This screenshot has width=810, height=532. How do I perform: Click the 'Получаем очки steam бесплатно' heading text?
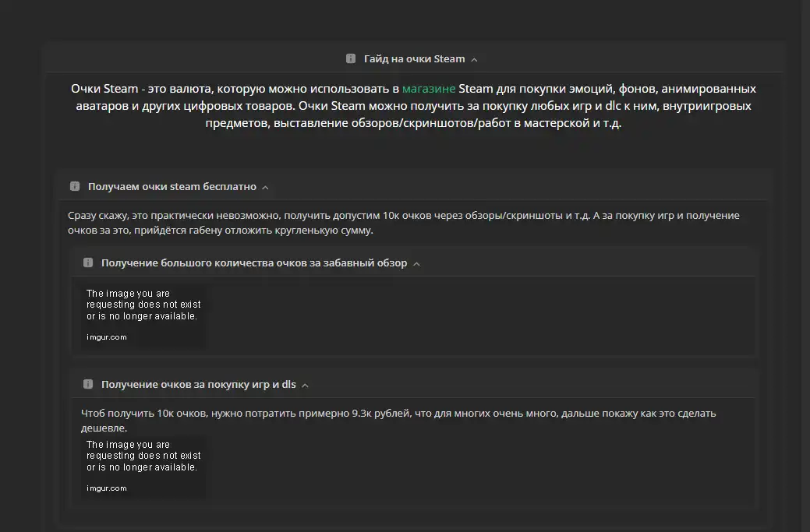point(172,186)
